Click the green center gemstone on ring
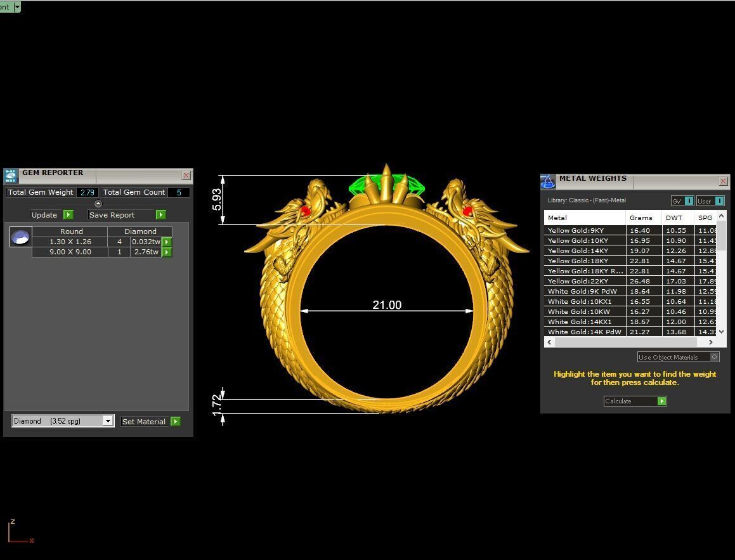This screenshot has height=560, width=735. tap(387, 186)
